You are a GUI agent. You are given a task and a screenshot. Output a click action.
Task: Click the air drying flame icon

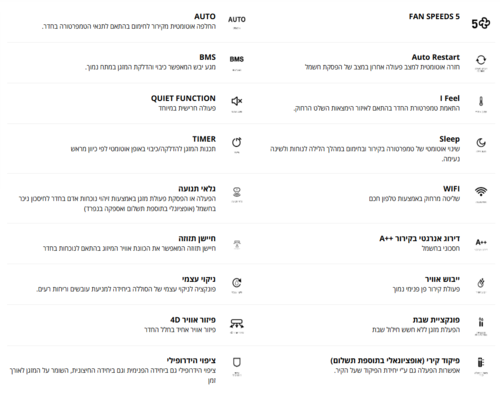pos(481,283)
